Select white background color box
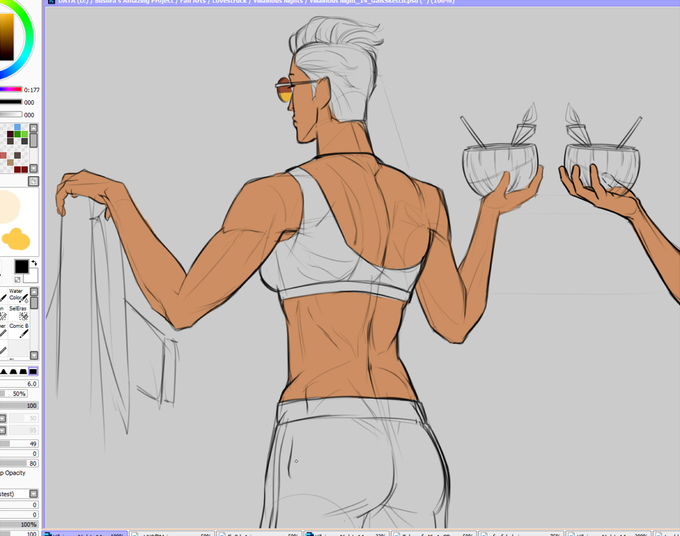Screen dimensions: 680x536 click(x=32, y=276)
